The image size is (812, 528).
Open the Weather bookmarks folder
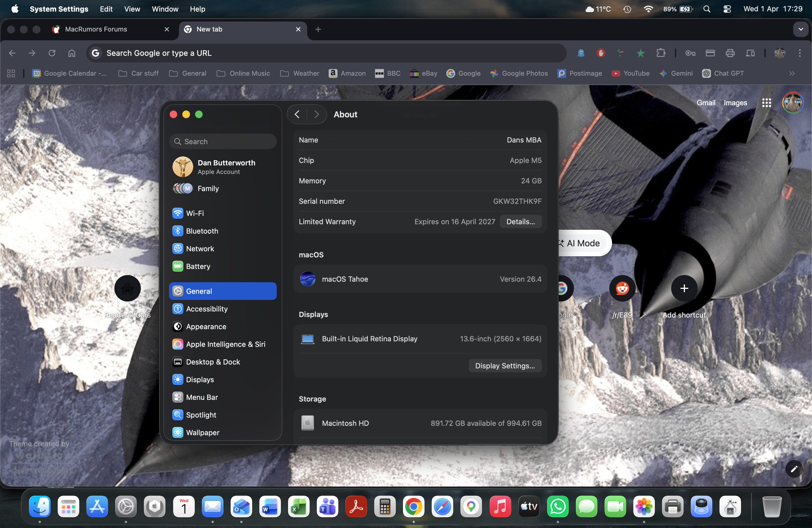coord(300,73)
